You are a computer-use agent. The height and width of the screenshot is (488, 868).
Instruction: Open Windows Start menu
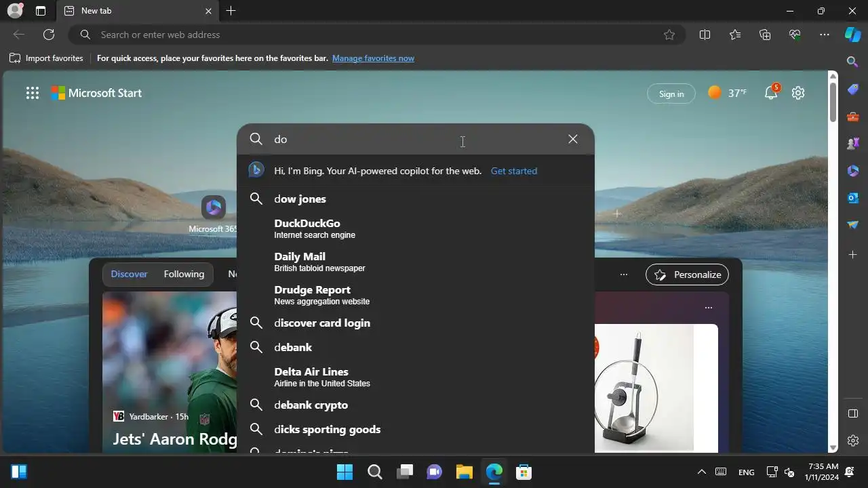click(x=344, y=472)
